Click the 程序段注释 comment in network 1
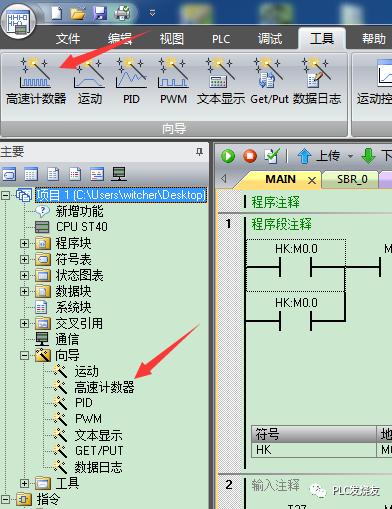 point(282,224)
